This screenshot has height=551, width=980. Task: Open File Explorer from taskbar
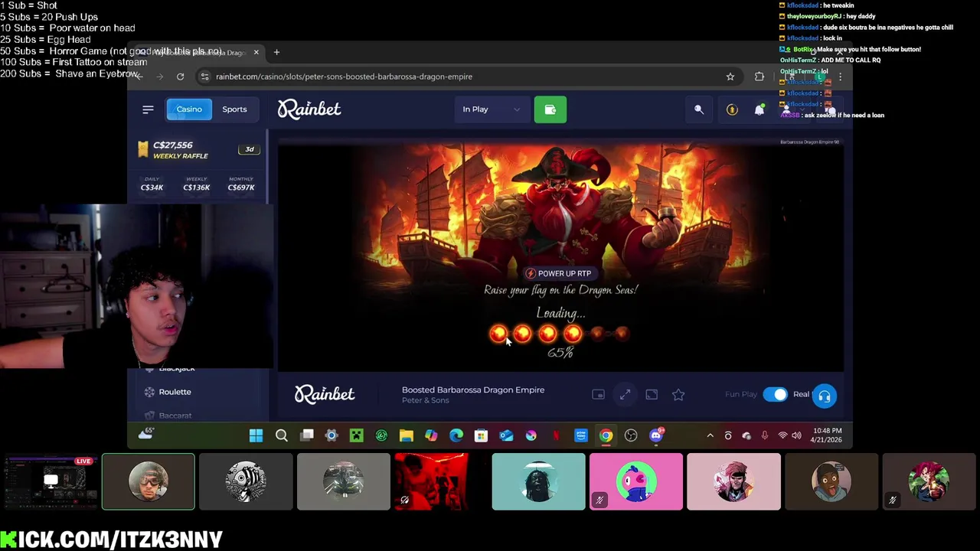pos(407,435)
